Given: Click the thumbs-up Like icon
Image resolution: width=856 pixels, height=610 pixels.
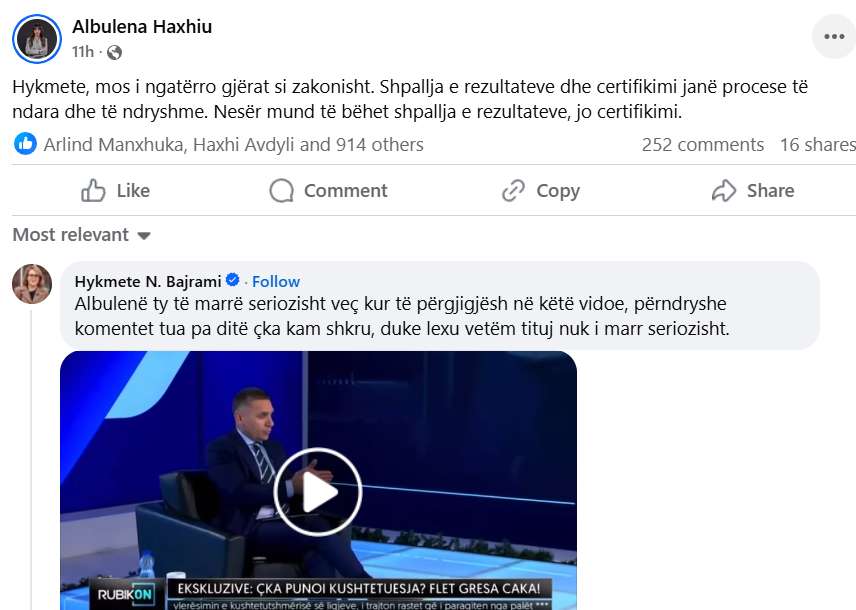Looking at the screenshot, I should (93, 191).
